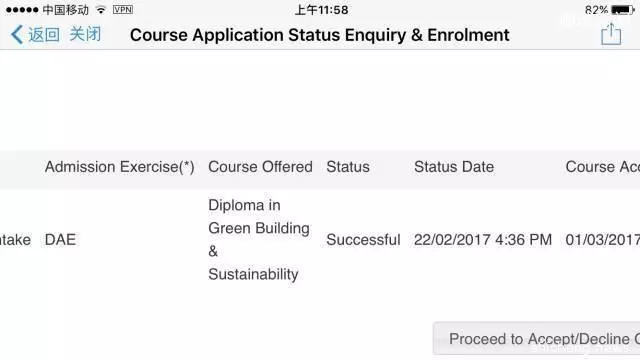The image size is (640, 360).
Task: Tap the back chevron arrow icon
Action: [17, 35]
